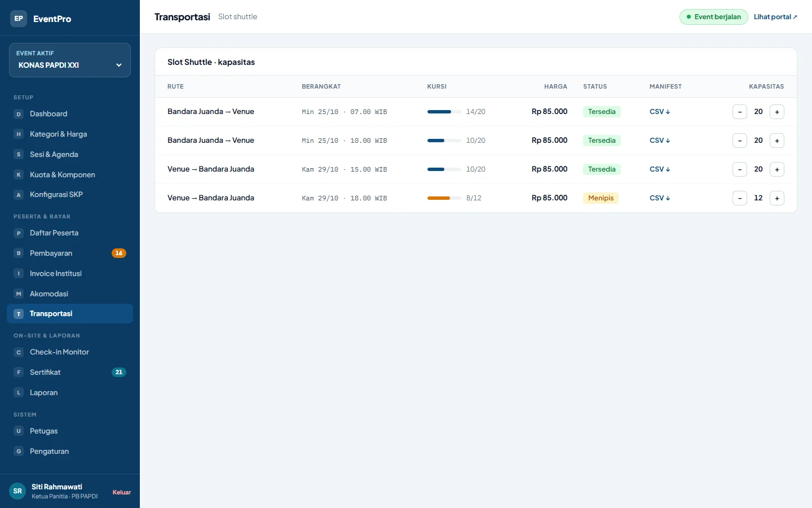Click the Pengaturan G icon
Screen dimensions: 812x508
[x=19, y=452]
